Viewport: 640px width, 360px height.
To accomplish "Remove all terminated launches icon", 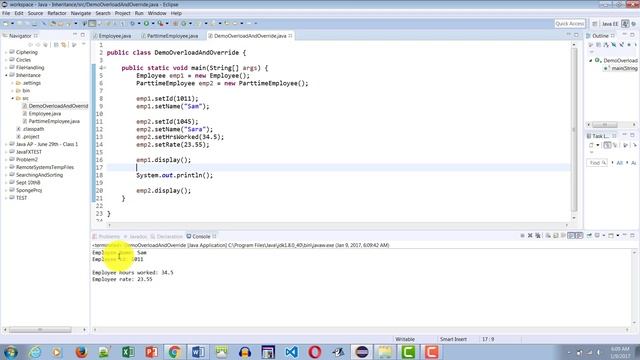I will pos(538,236).
